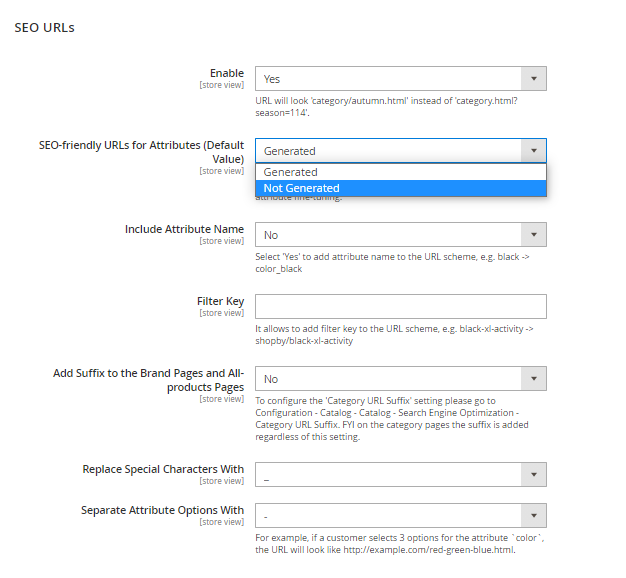
Task: Select the 'Not Generated' option
Action: point(302,188)
